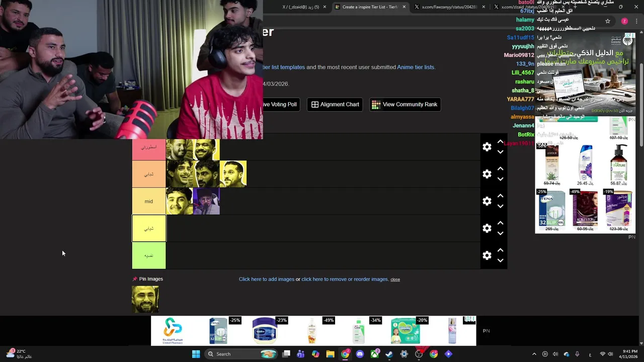Move the mid tier row up
The image size is (644, 362).
500,196
